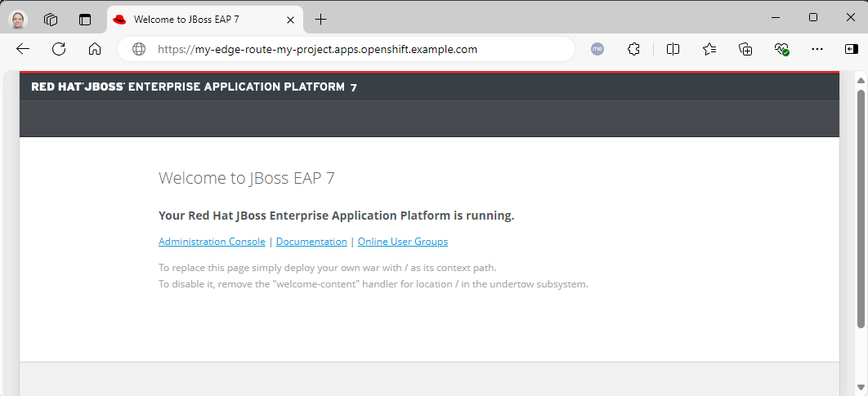View site information globe icon
The width and height of the screenshot is (868, 396).
139,49
